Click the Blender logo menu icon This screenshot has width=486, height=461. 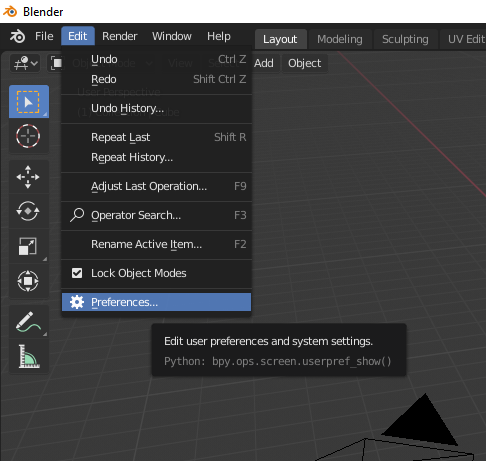[17, 36]
